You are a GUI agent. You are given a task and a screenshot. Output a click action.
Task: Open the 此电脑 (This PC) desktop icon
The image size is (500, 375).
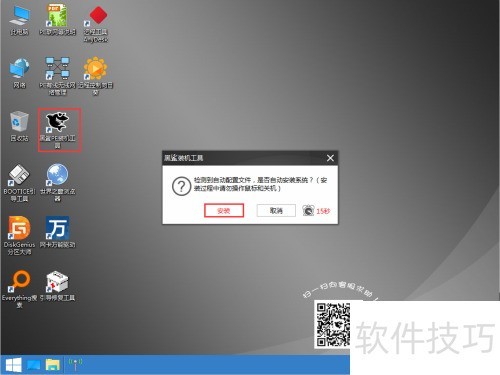pos(19,20)
